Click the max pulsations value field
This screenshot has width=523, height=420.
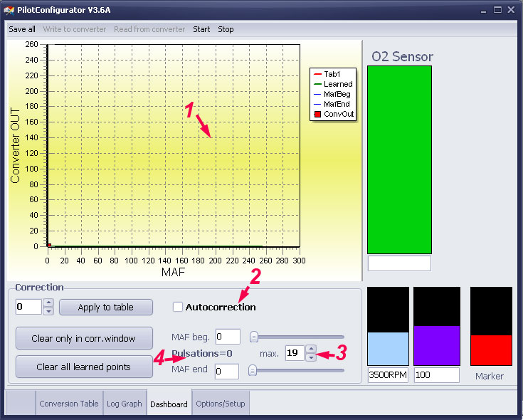[295, 353]
